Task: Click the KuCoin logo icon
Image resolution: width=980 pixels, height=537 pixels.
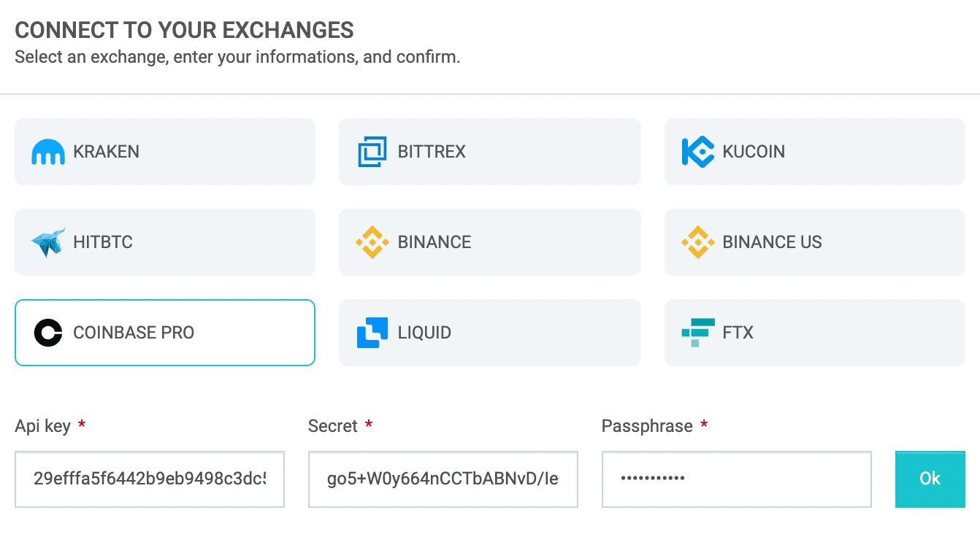Action: coord(697,152)
